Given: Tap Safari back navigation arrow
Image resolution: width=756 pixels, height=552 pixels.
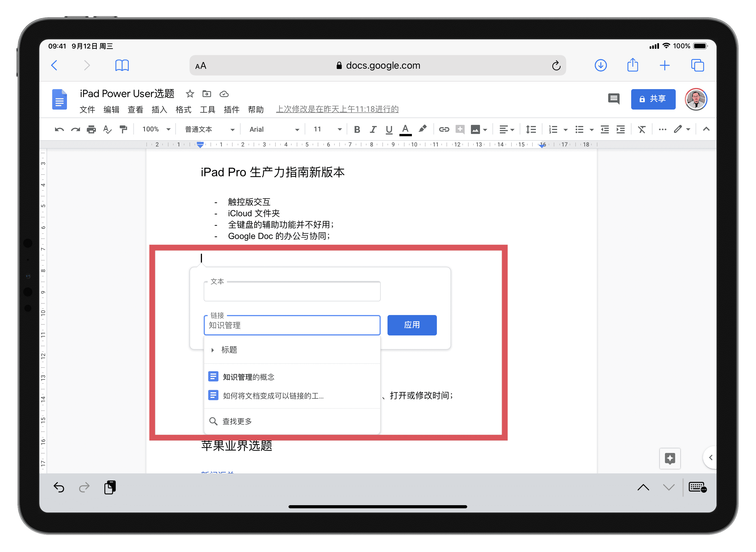Looking at the screenshot, I should pyautogui.click(x=54, y=65).
